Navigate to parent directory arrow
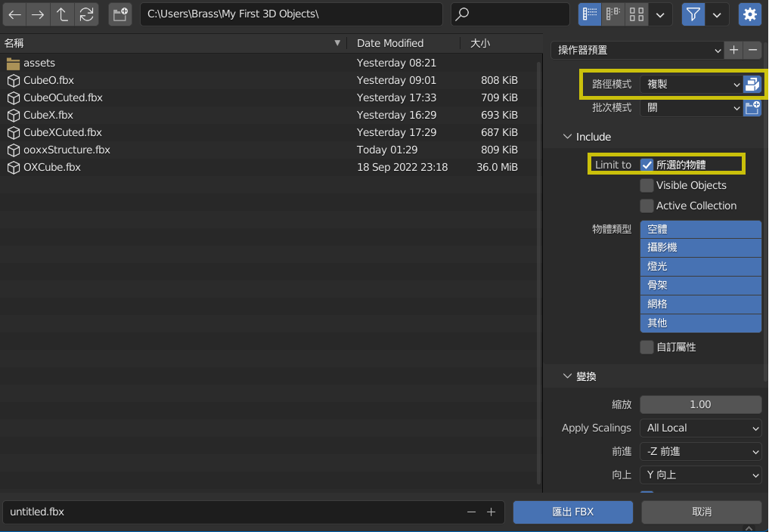 [63, 14]
